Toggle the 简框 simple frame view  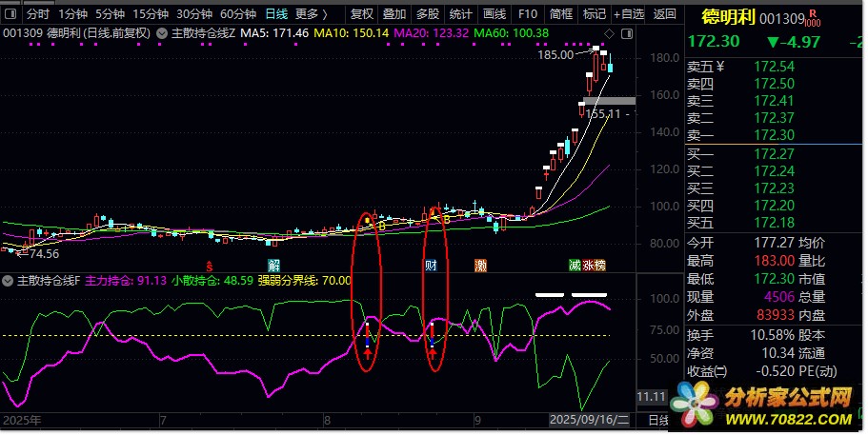(561, 14)
